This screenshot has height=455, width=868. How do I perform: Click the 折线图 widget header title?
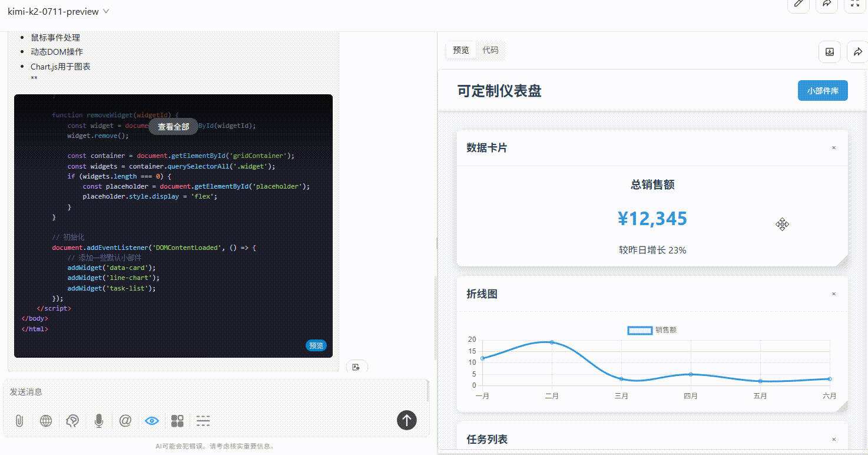coord(482,294)
